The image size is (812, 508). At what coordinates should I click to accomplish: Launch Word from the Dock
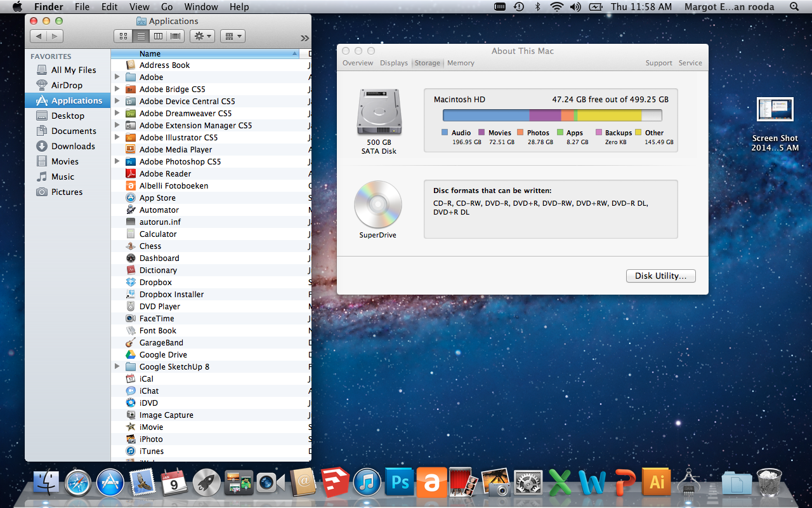[593, 483]
